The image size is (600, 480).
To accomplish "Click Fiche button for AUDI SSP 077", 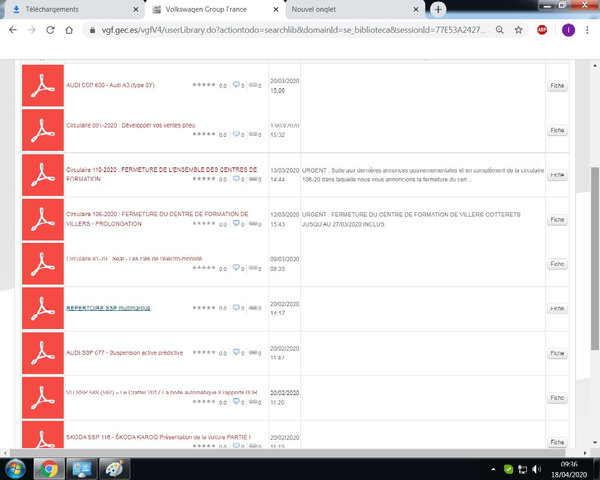I will tap(557, 353).
